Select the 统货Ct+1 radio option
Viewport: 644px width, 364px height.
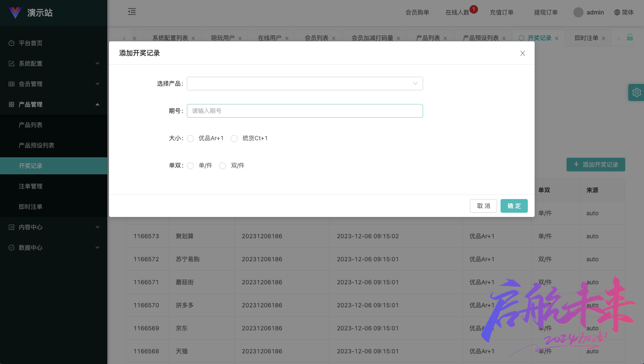(234, 139)
